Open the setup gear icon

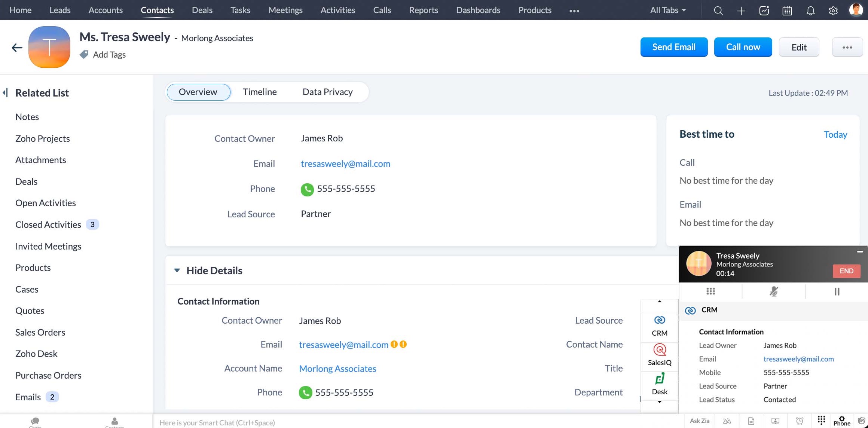coord(833,10)
